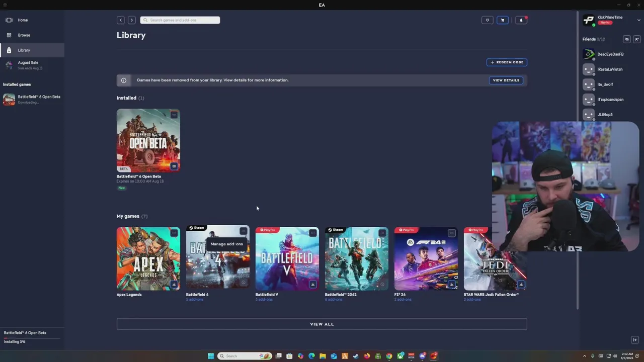Click the KickPrimeTime profile avatar
Image resolution: width=644 pixels, height=362 pixels.
tap(588, 20)
